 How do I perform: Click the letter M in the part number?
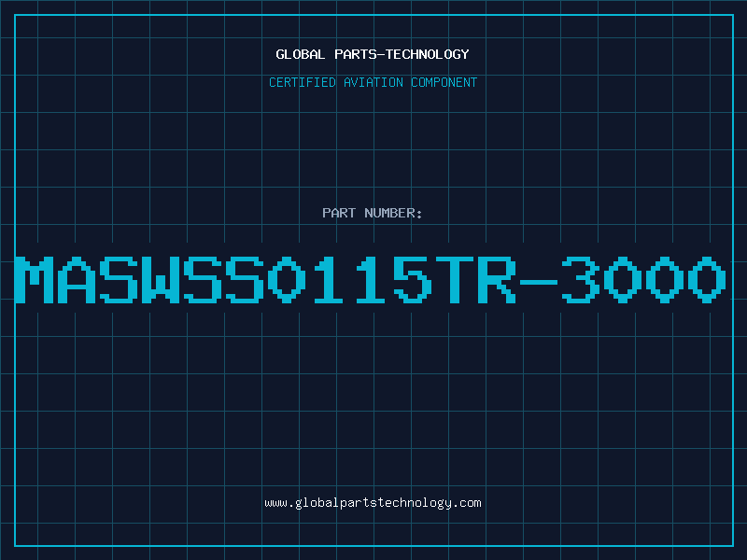pyautogui.click(x=34, y=280)
